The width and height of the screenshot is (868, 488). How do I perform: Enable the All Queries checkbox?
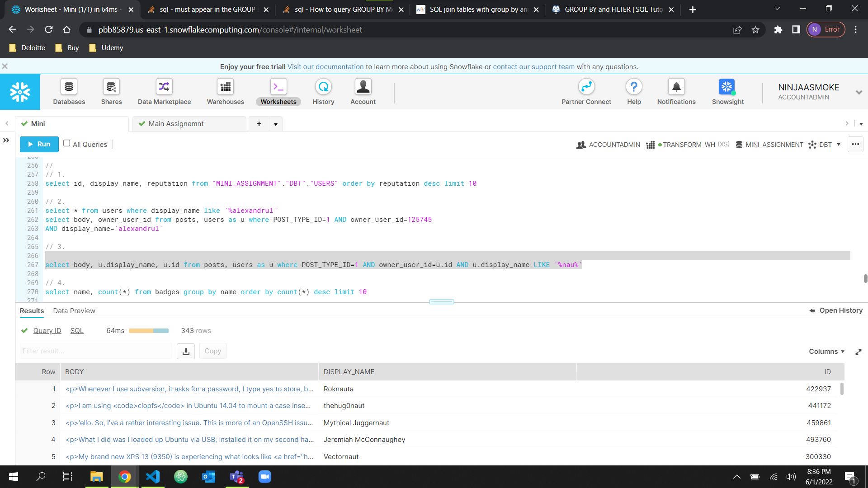click(x=67, y=143)
